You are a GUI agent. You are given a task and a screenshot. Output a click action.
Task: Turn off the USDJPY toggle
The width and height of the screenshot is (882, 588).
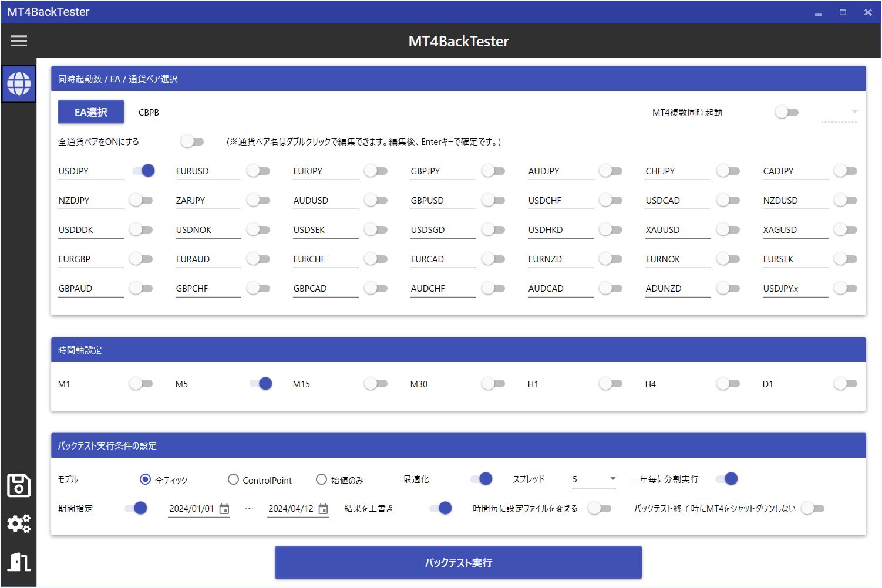[x=143, y=171]
